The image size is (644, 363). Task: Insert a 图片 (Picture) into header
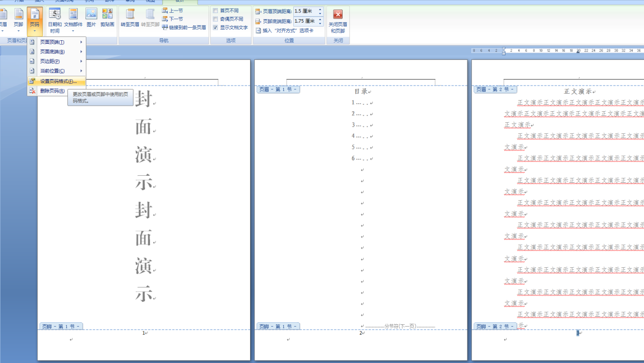click(x=91, y=18)
